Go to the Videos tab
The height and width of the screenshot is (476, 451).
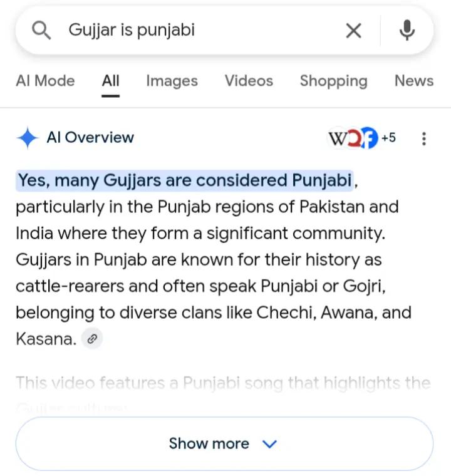(249, 81)
